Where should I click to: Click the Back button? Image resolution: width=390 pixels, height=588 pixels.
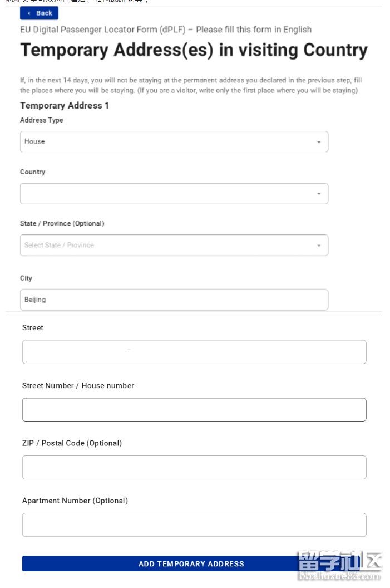[39, 13]
